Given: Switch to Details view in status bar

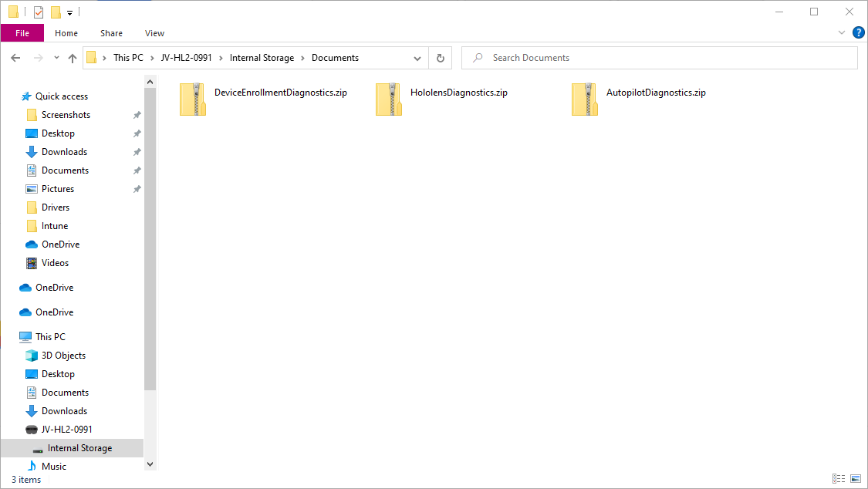Looking at the screenshot, I should point(839,478).
